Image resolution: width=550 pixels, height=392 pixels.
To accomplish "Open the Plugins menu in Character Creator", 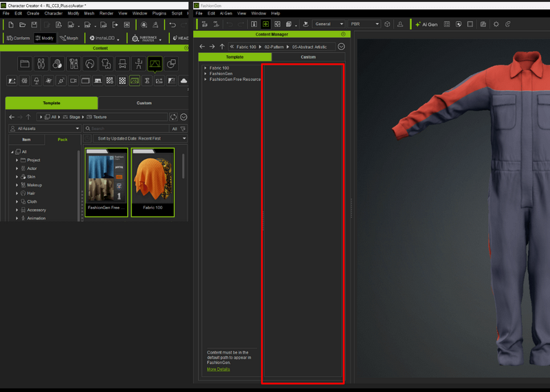I will tap(159, 13).
